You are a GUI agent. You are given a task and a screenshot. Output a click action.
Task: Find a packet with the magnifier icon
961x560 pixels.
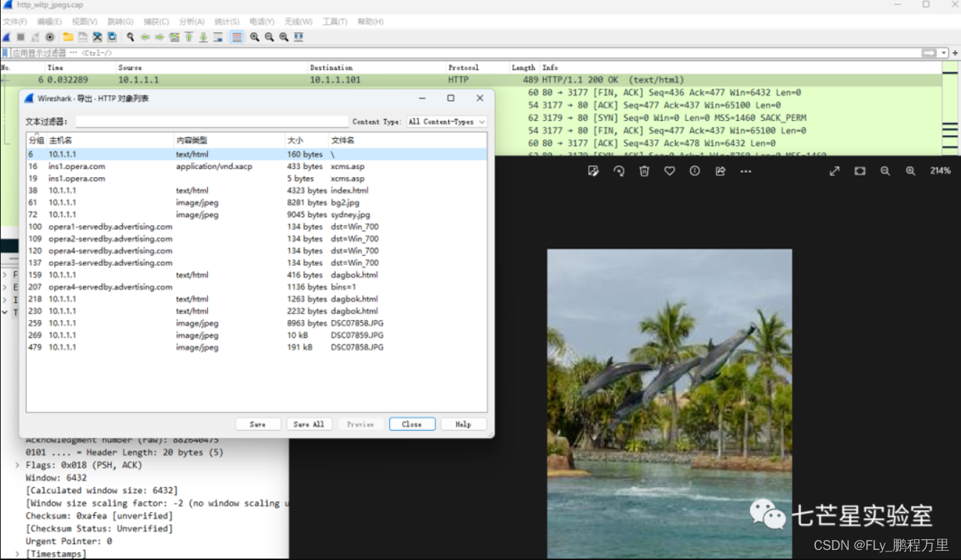click(x=130, y=37)
